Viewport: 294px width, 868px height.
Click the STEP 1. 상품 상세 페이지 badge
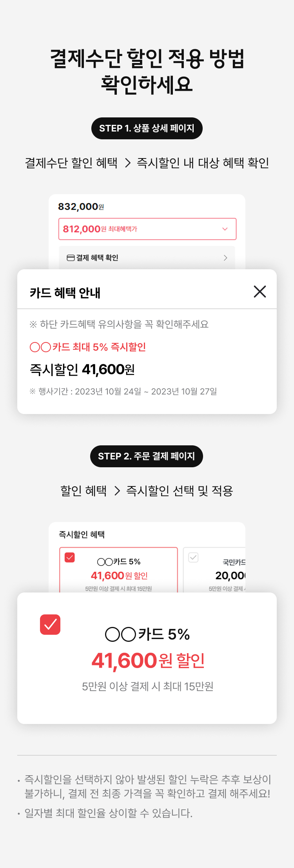pos(147,128)
